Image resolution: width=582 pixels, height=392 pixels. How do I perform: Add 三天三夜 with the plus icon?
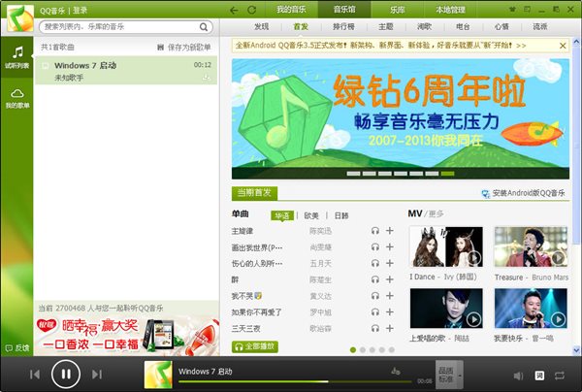[389, 328]
